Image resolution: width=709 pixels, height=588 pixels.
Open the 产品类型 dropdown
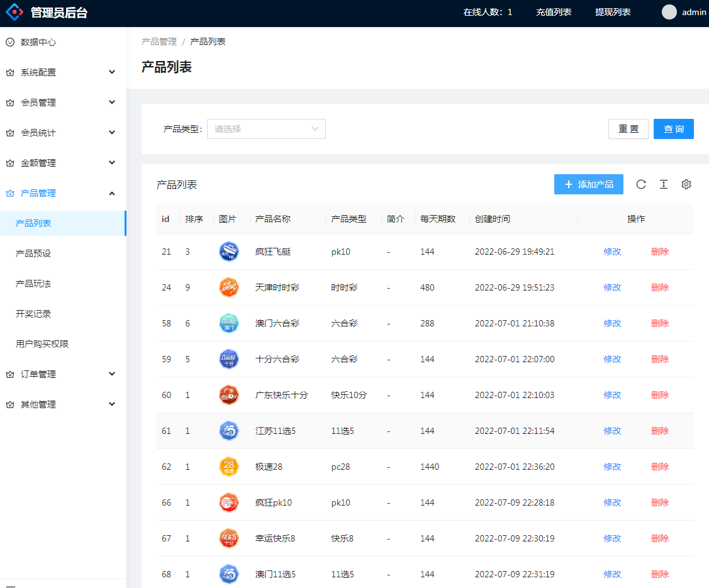click(x=266, y=129)
